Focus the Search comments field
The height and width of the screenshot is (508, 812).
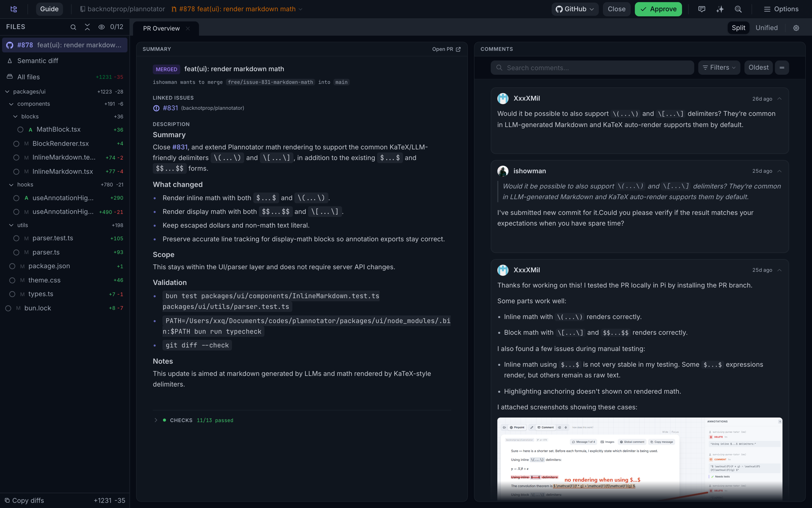coord(592,67)
